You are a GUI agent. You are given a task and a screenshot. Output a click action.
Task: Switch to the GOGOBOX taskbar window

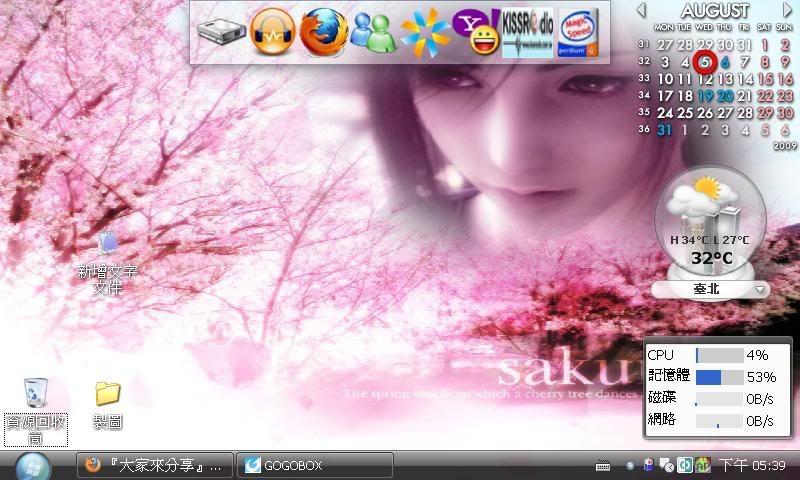(x=316, y=465)
